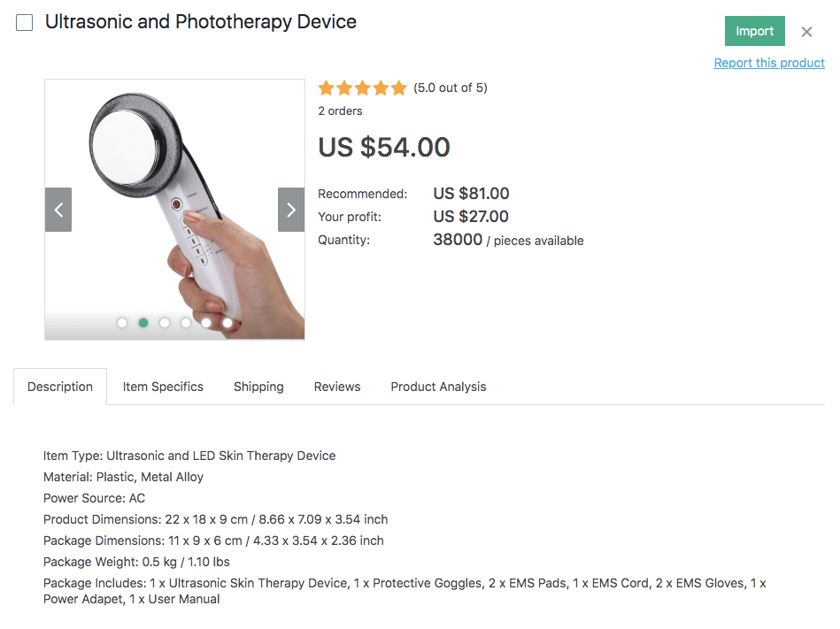Select the first image carousel dot

tap(122, 323)
